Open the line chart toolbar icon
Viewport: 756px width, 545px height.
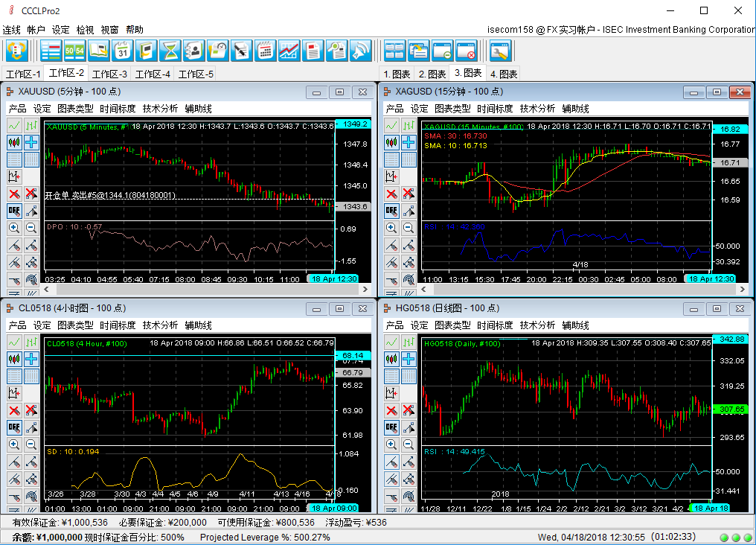point(289,51)
